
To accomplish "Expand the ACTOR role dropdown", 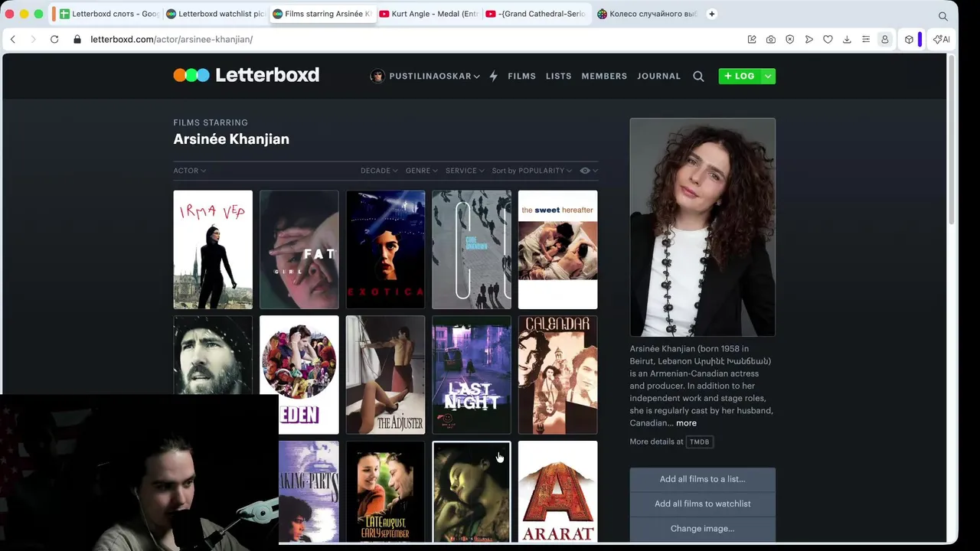I will [190, 171].
